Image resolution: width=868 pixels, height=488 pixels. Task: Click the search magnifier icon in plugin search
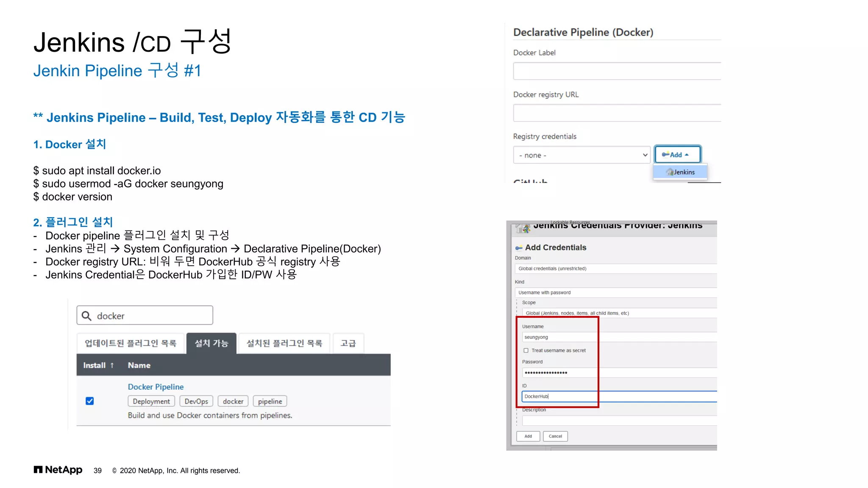coord(86,316)
